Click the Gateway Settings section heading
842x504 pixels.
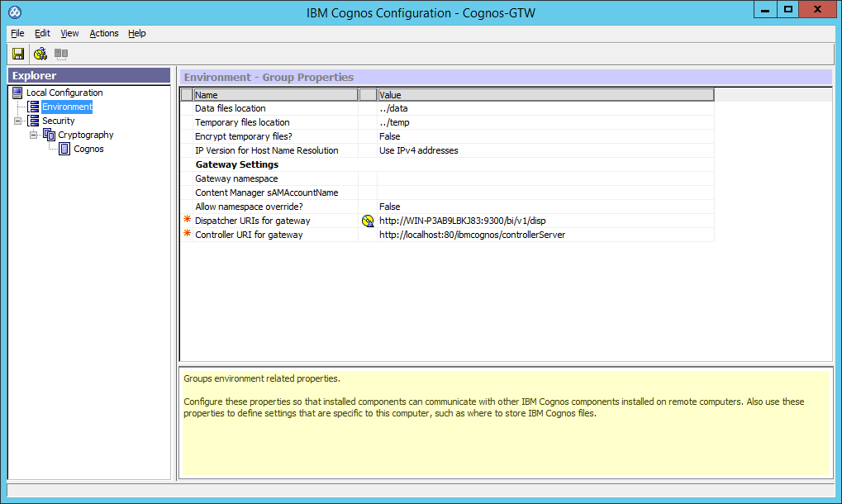click(x=237, y=164)
